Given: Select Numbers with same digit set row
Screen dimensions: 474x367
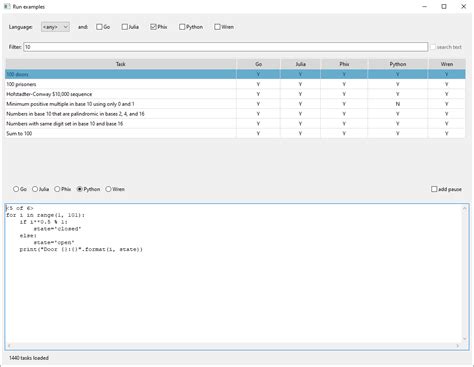Looking at the screenshot, I should pos(235,124).
